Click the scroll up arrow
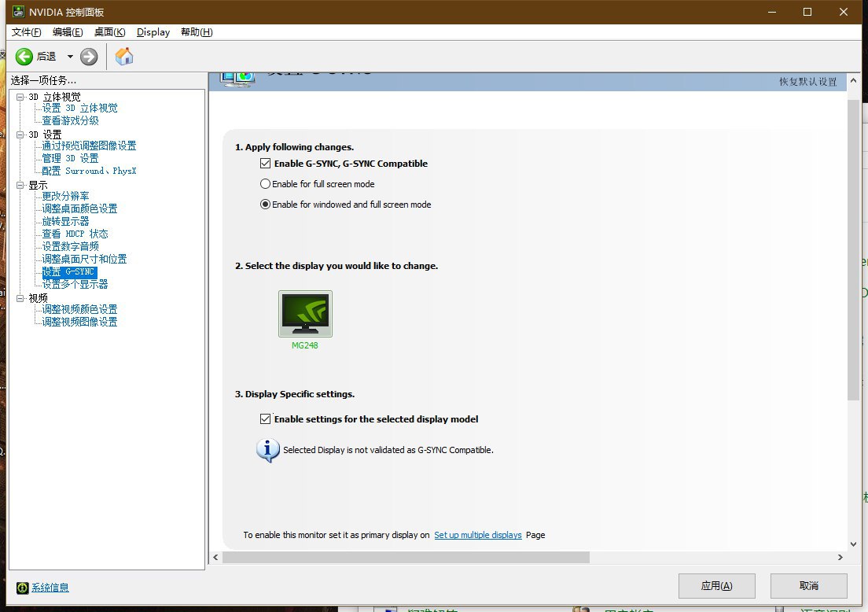The image size is (868, 612). coord(853,81)
